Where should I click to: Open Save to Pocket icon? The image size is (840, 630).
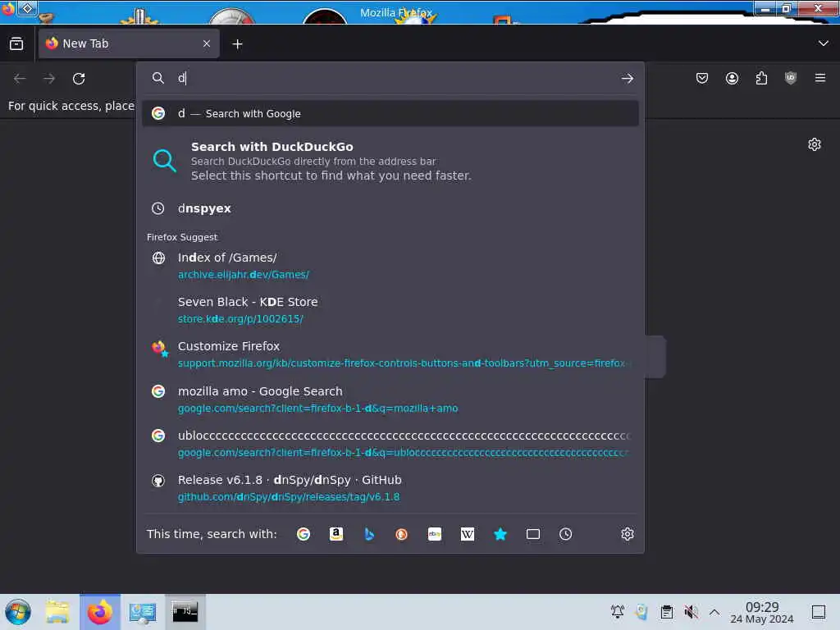(x=702, y=78)
